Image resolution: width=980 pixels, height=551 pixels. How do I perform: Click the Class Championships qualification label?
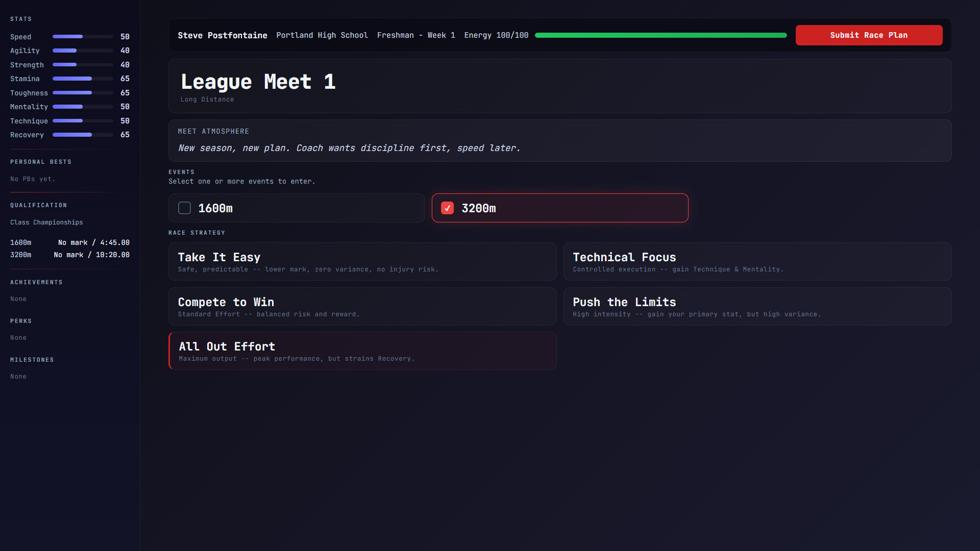click(46, 222)
